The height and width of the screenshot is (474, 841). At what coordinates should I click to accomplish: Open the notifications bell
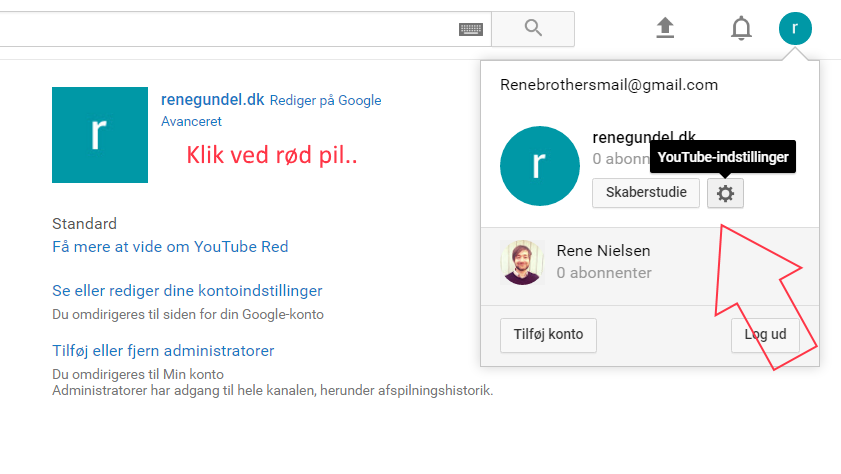tap(741, 28)
